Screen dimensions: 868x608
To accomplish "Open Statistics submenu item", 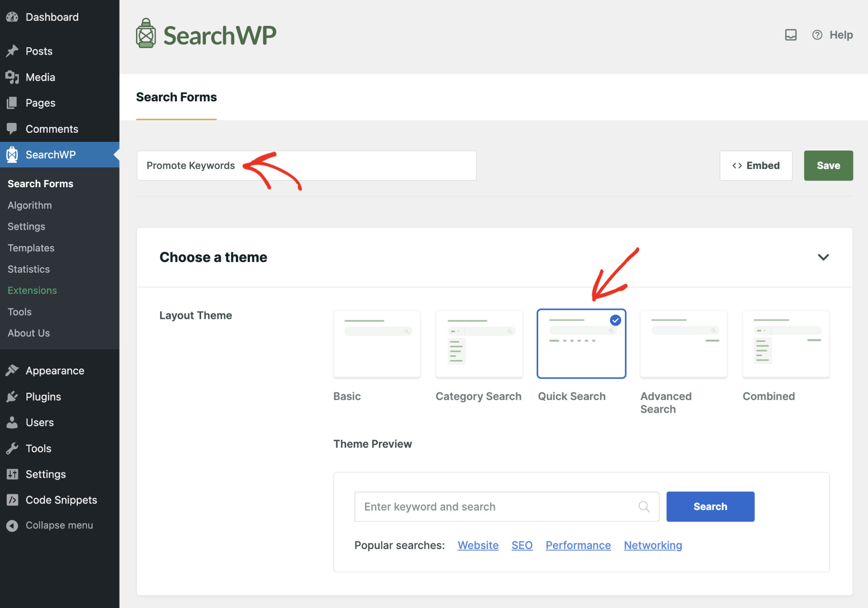I will coord(28,269).
